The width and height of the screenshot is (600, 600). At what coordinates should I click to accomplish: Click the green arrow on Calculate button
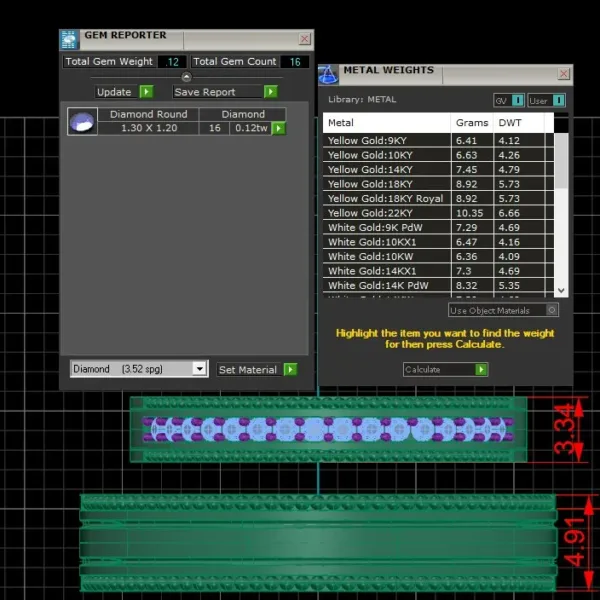click(481, 369)
